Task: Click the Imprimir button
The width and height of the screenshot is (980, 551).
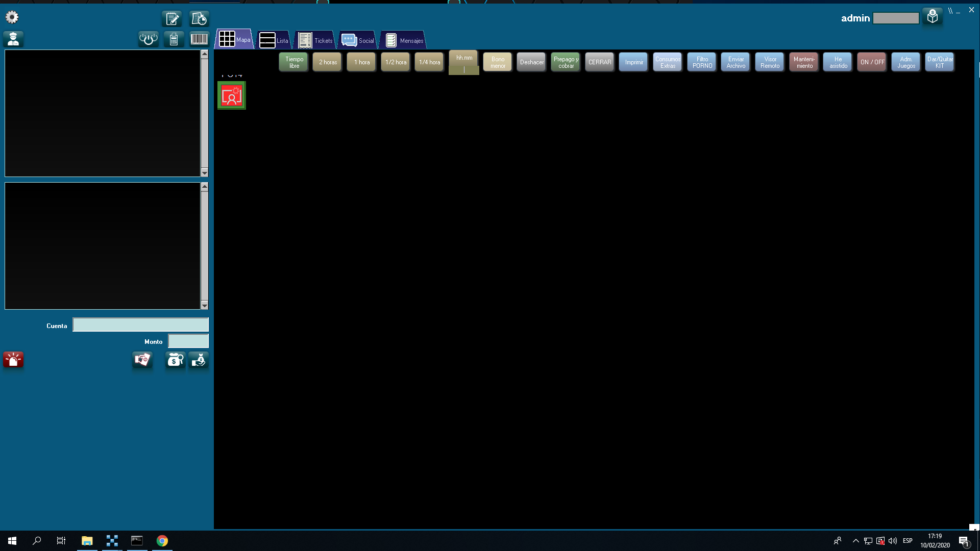Action: 634,62
